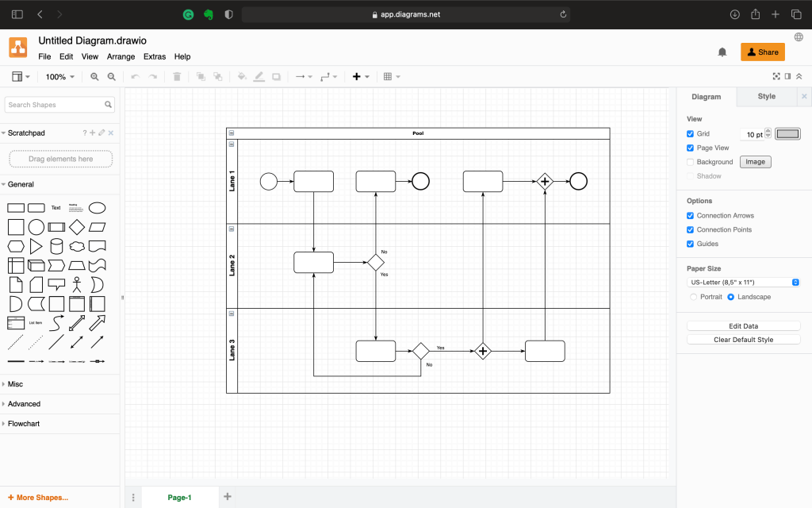Click the orange Share button
The image size is (812, 508).
tap(762, 52)
